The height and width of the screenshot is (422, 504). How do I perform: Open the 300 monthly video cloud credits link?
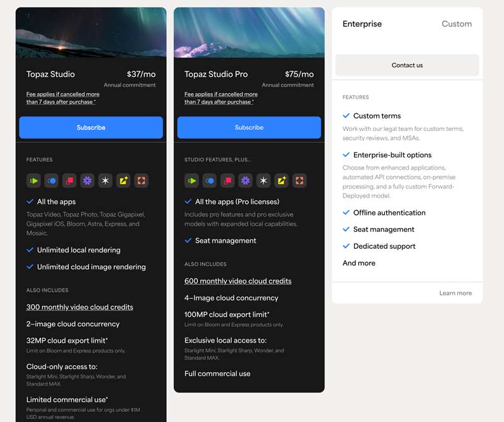pos(80,307)
